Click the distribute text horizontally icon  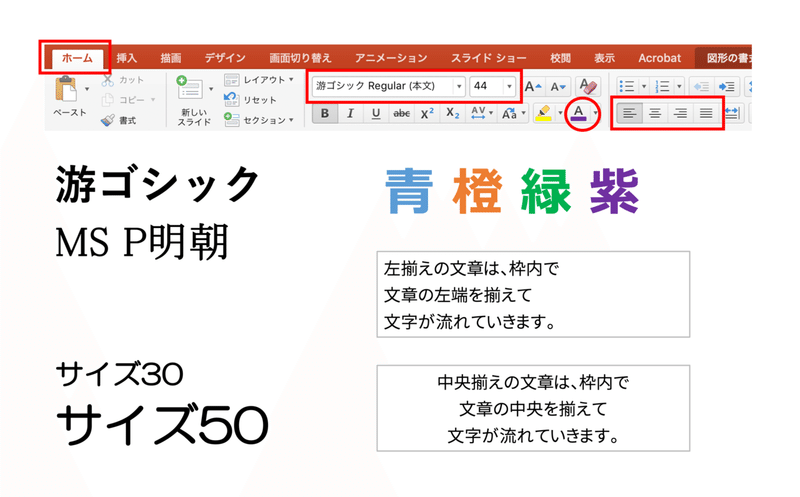(x=732, y=113)
